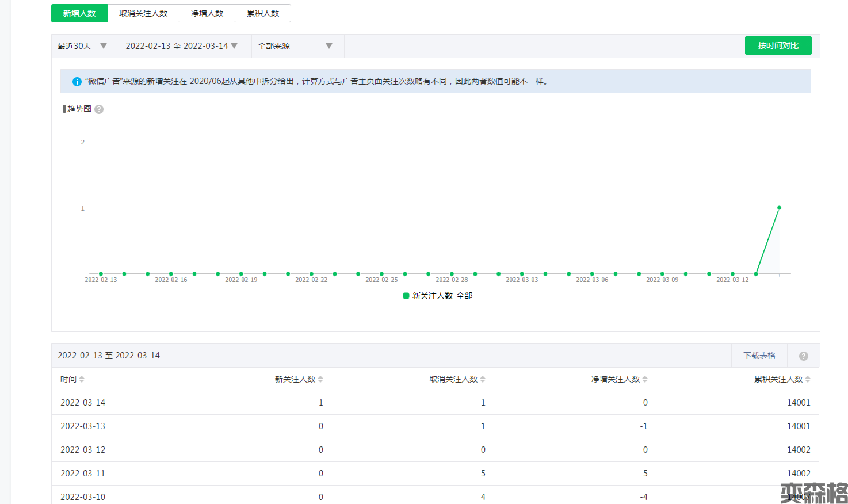Viewport: 848px width, 504px height.
Task: Click the 下载表格 download link
Action: [759, 356]
